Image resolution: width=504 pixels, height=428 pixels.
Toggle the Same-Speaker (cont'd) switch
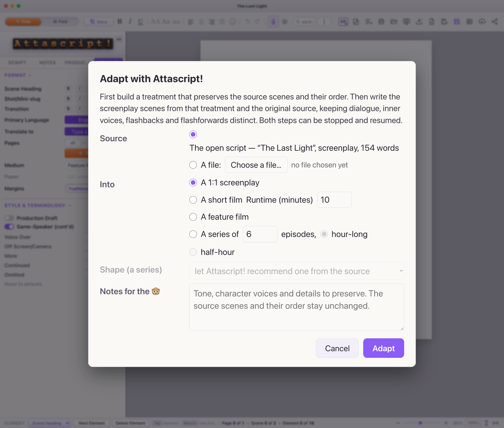[9, 227]
